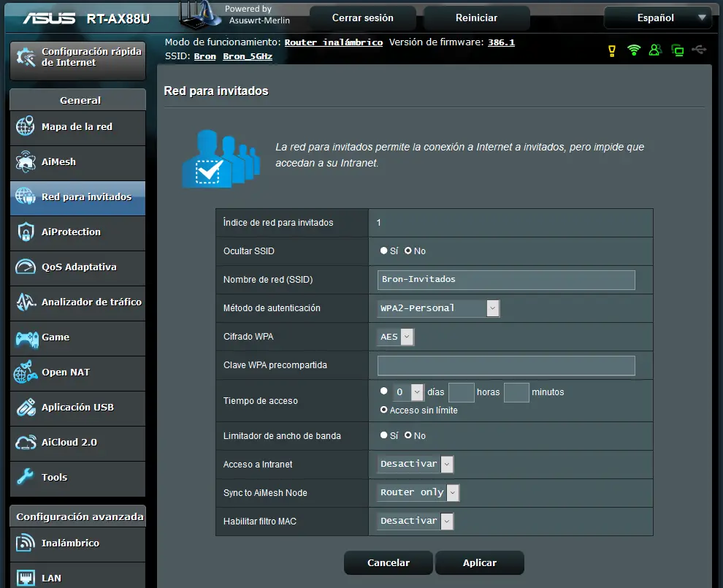This screenshot has height=588, width=723.
Task: Open the Inalámbrico advanced settings
Action: click(x=77, y=543)
